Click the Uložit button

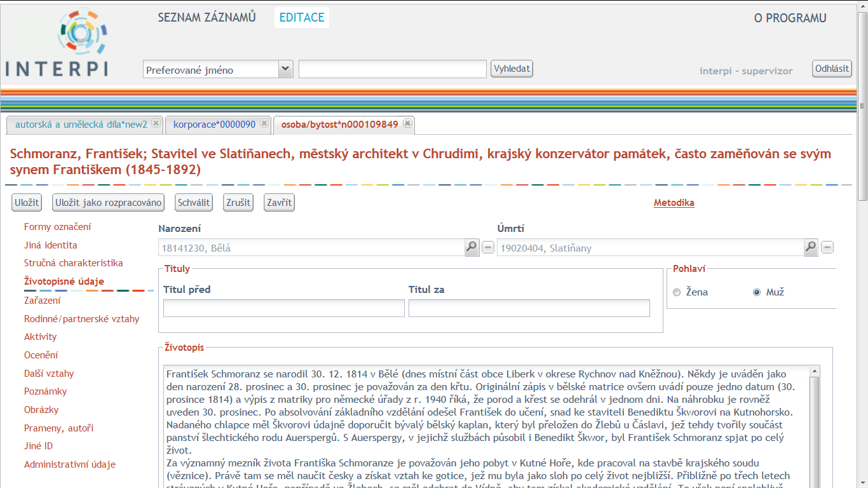coord(27,203)
